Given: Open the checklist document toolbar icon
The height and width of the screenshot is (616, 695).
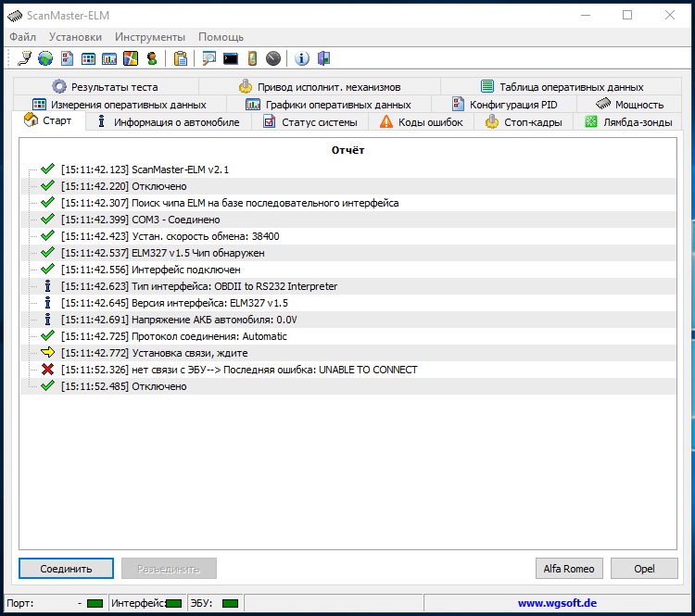Looking at the screenshot, I should click(67, 58).
